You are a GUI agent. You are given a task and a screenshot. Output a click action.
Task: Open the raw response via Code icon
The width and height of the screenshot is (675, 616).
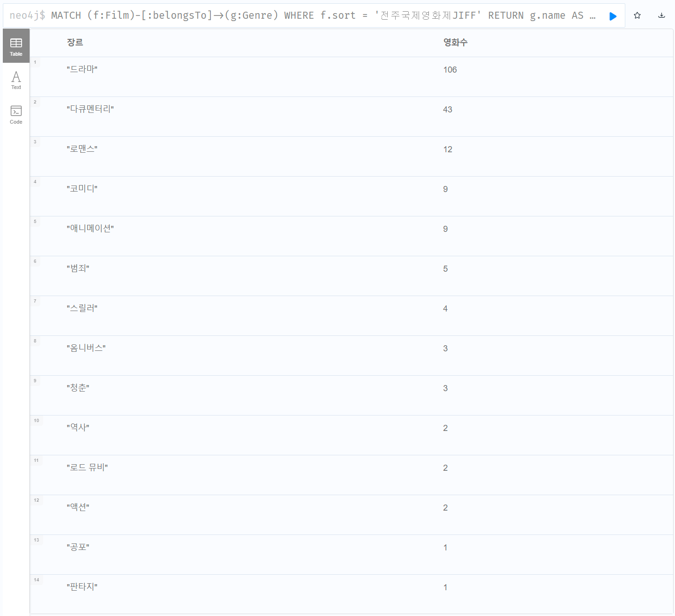pos(16,114)
